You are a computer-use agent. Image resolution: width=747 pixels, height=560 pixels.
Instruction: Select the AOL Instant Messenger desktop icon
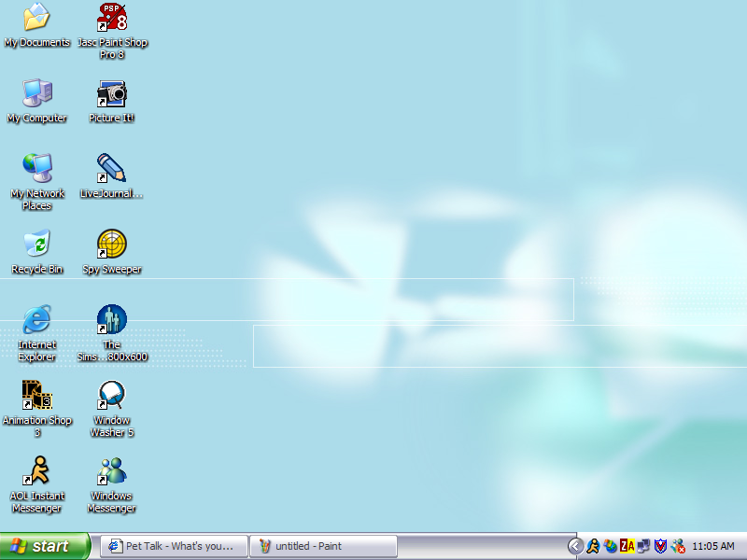pos(37,471)
